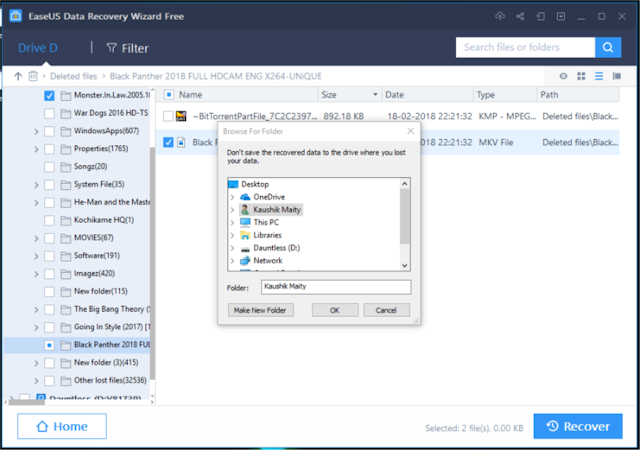Select Desktop in the folder tree
This screenshot has width=640, height=450.
pos(255,184)
